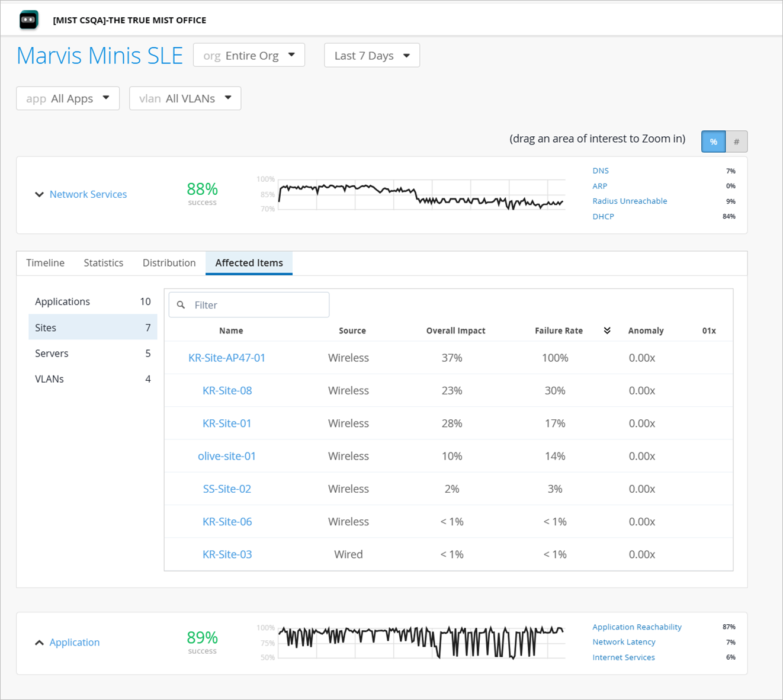Click the 30% failure rate for KR-Site-08

pos(555,391)
